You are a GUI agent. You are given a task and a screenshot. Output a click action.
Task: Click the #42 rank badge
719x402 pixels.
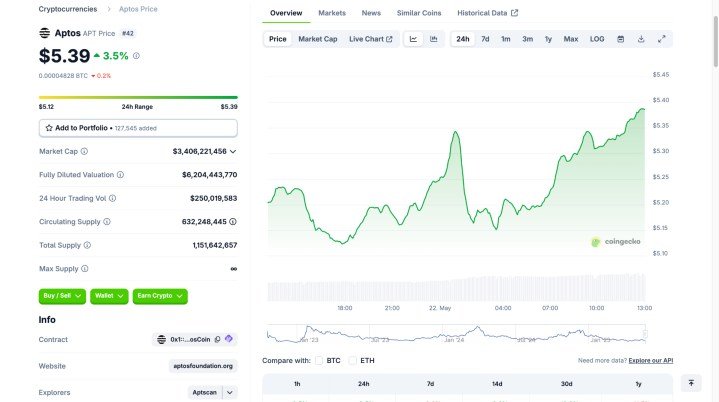click(128, 33)
